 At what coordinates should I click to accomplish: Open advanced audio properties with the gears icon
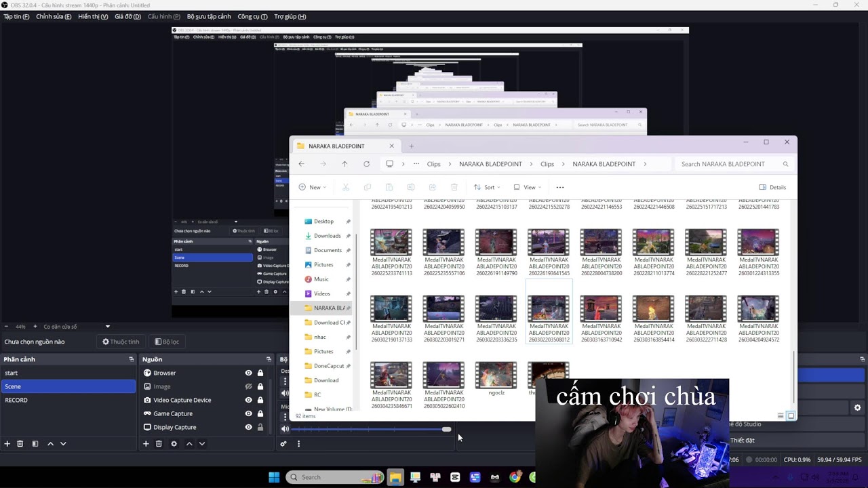click(283, 444)
